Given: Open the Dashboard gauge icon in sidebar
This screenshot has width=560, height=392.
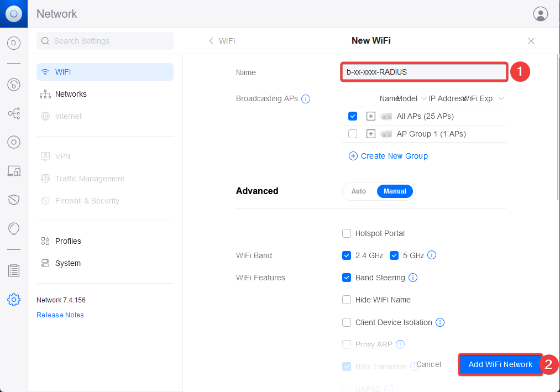Looking at the screenshot, I should (x=14, y=85).
